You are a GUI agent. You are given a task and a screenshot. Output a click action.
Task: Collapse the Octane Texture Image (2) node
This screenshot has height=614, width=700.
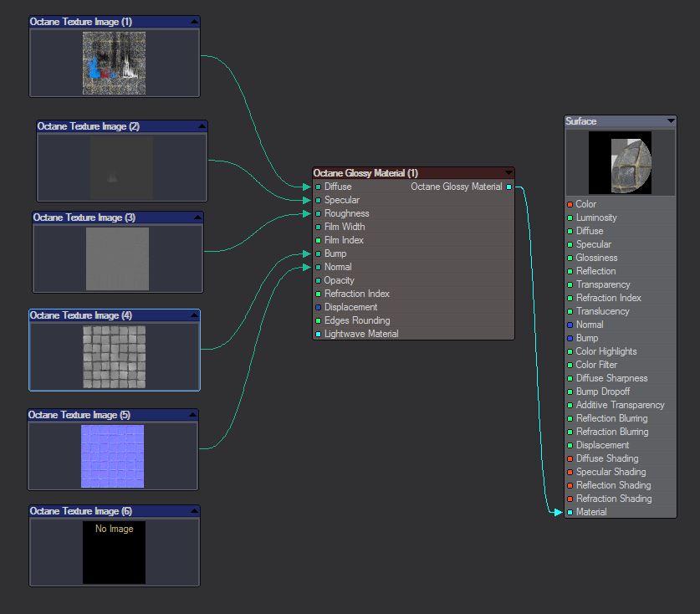click(202, 126)
